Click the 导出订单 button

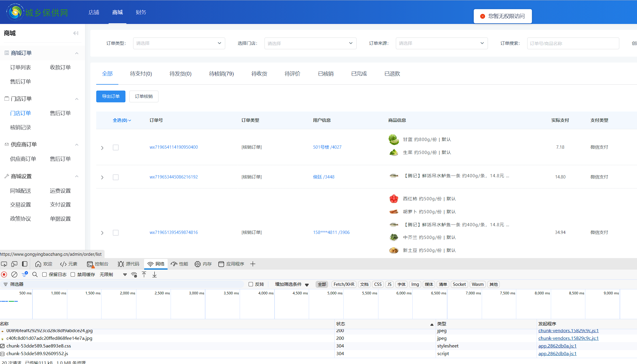111,96
